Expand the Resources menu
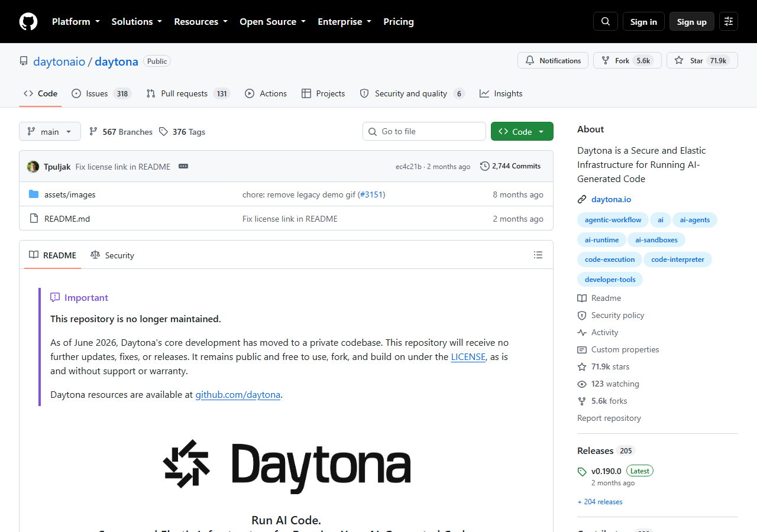757x532 pixels. click(x=200, y=21)
